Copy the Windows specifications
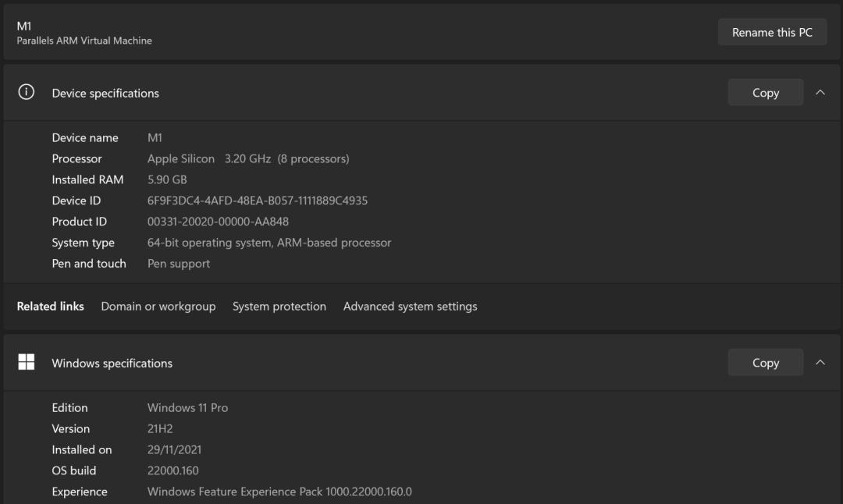This screenshot has width=843, height=504. pos(765,362)
